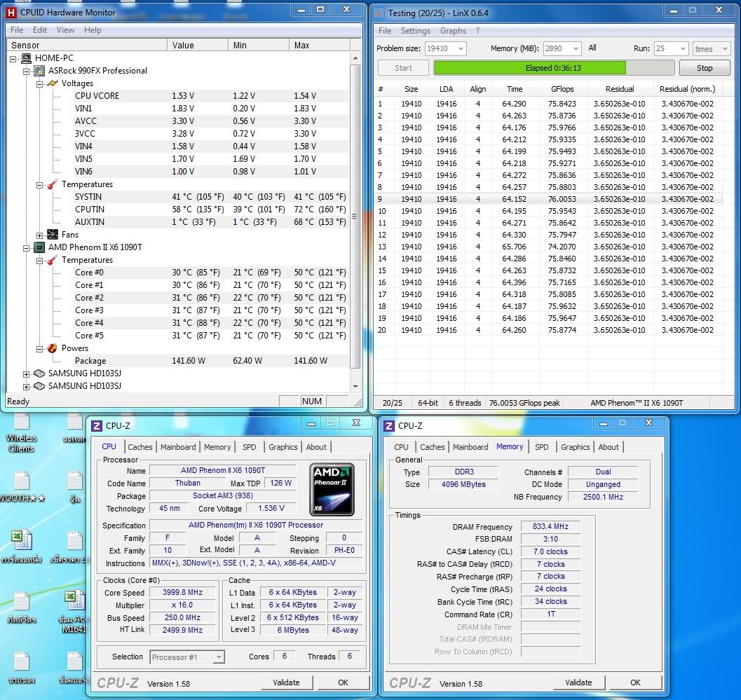Switch to Mainboard tab in left CPU-Z
Viewport: 741px width, 700px height.
tap(177, 447)
